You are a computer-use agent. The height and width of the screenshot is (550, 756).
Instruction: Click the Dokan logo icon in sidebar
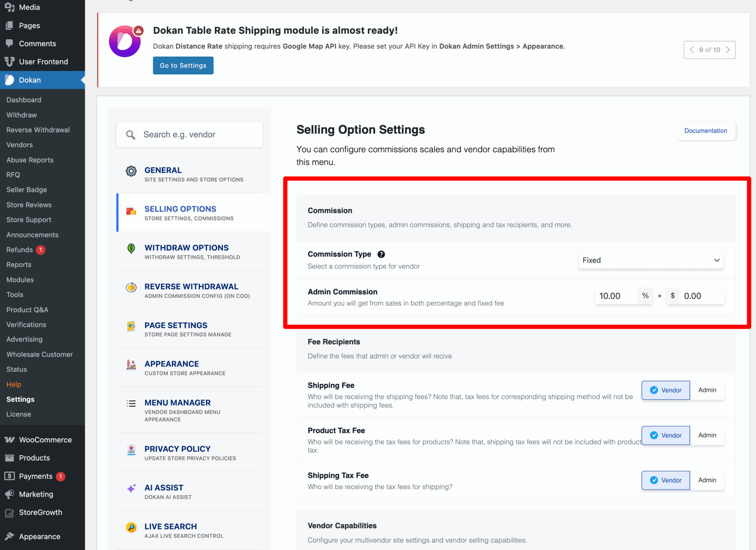click(9, 80)
